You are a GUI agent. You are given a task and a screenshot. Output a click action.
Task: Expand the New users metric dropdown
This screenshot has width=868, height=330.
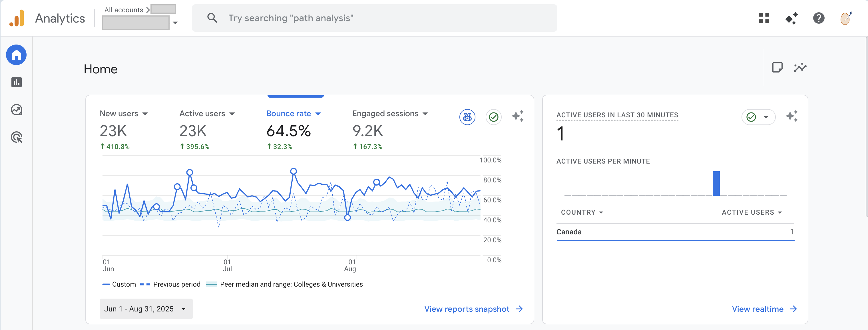point(146,114)
